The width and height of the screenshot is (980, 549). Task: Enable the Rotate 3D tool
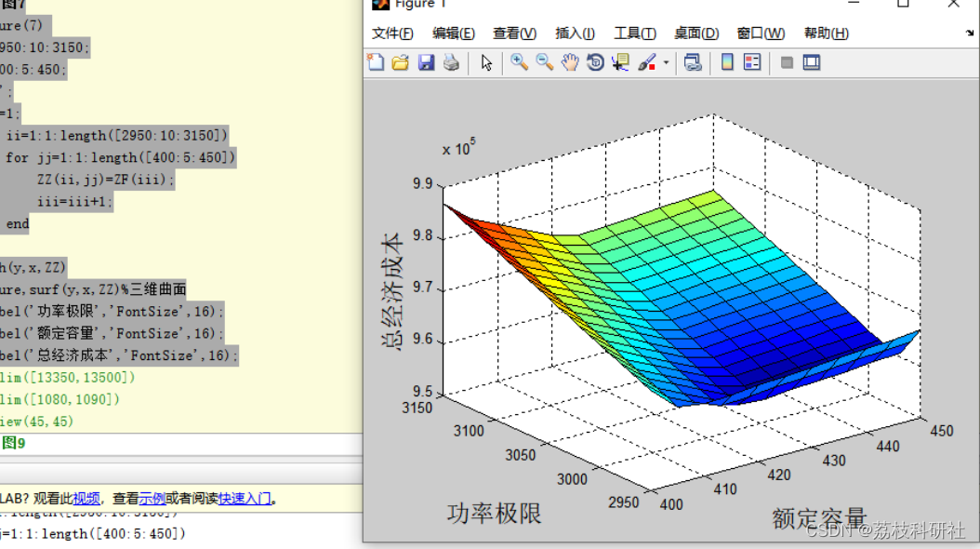pyautogui.click(x=595, y=62)
